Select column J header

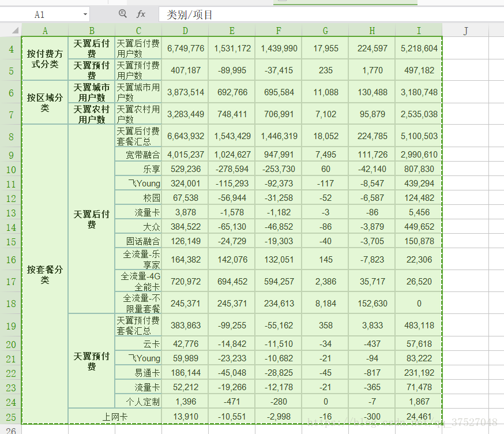(x=465, y=31)
